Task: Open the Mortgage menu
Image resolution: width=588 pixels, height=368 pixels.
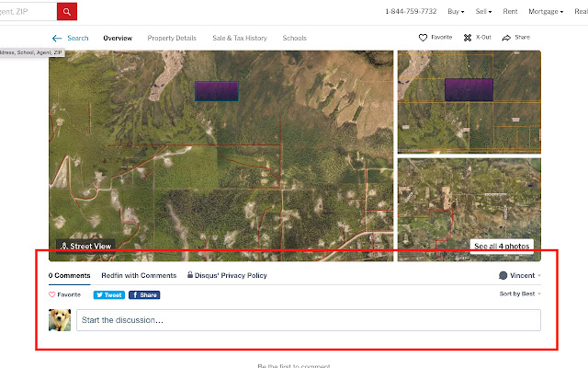Action: pyautogui.click(x=546, y=12)
